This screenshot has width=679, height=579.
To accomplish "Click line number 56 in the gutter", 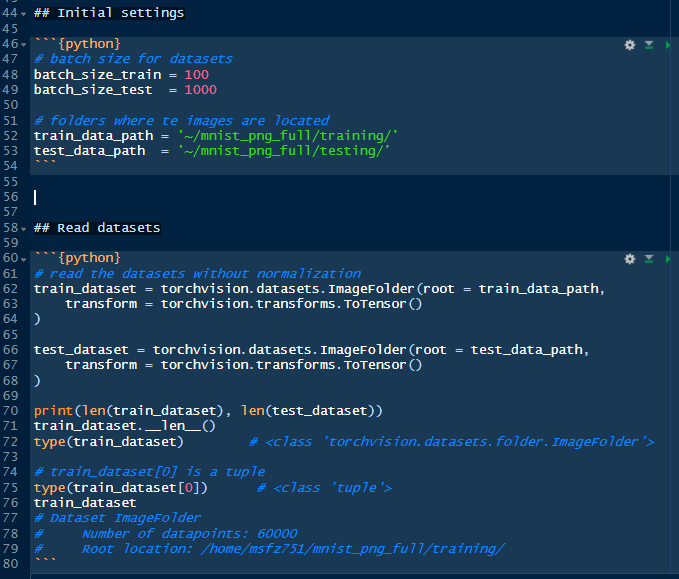I will click(x=11, y=197).
